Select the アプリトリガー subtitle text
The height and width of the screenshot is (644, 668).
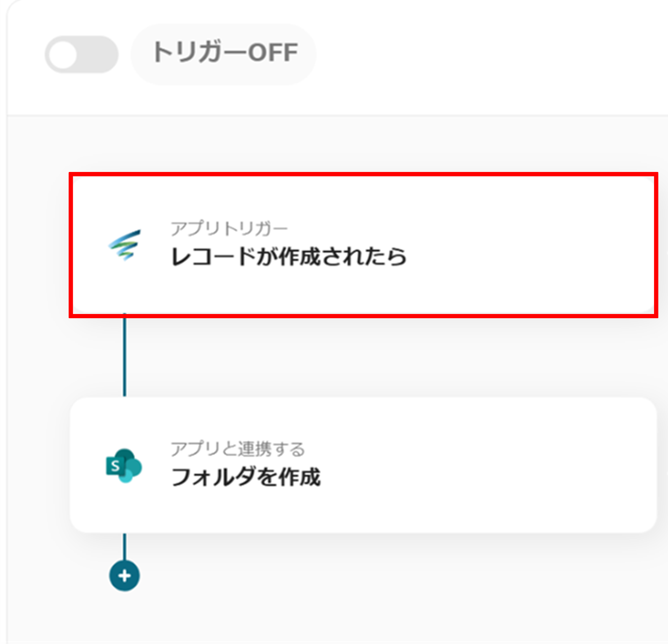click(x=229, y=229)
